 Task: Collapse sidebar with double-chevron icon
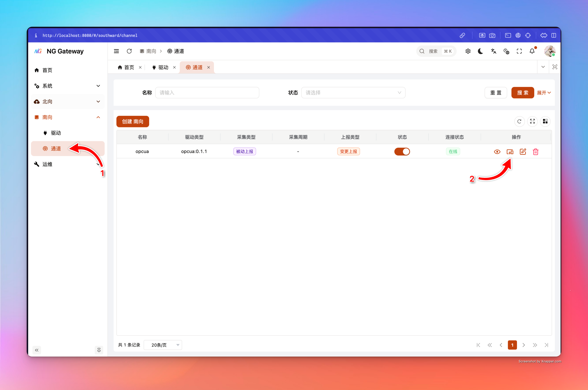click(x=37, y=350)
